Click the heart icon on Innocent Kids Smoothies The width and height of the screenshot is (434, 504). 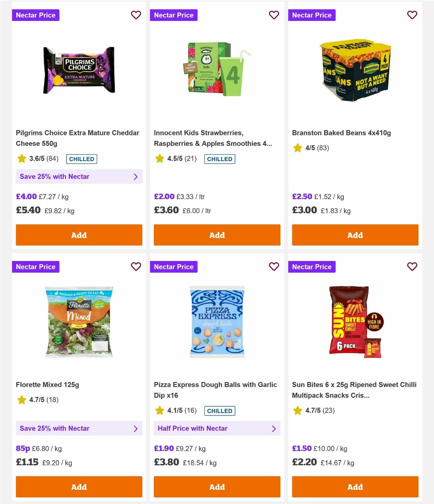[274, 15]
